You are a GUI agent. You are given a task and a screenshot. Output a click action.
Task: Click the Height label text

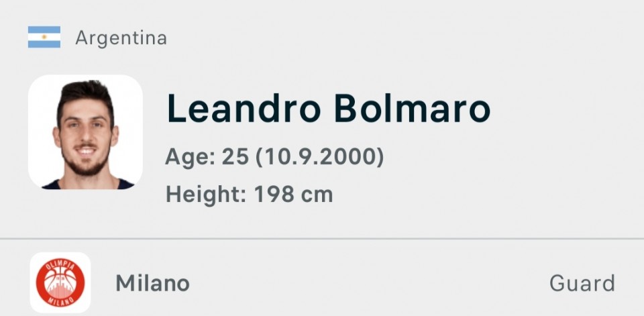click(x=206, y=195)
